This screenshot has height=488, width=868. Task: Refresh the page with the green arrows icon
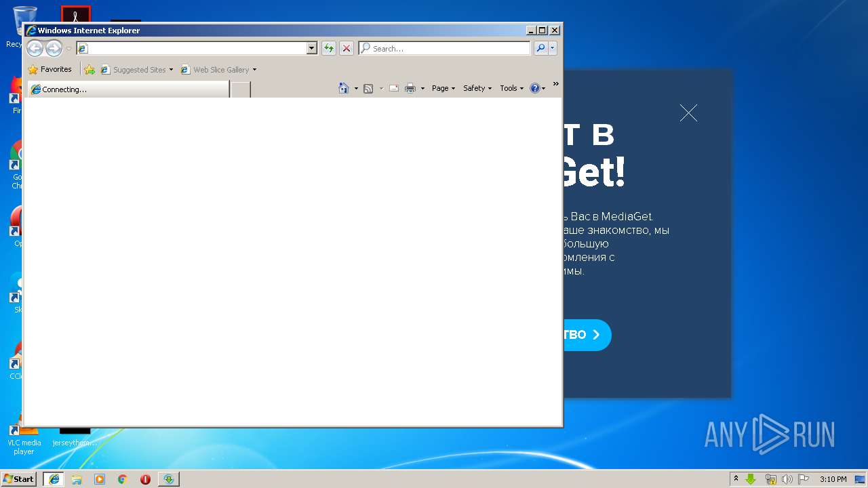tap(329, 48)
